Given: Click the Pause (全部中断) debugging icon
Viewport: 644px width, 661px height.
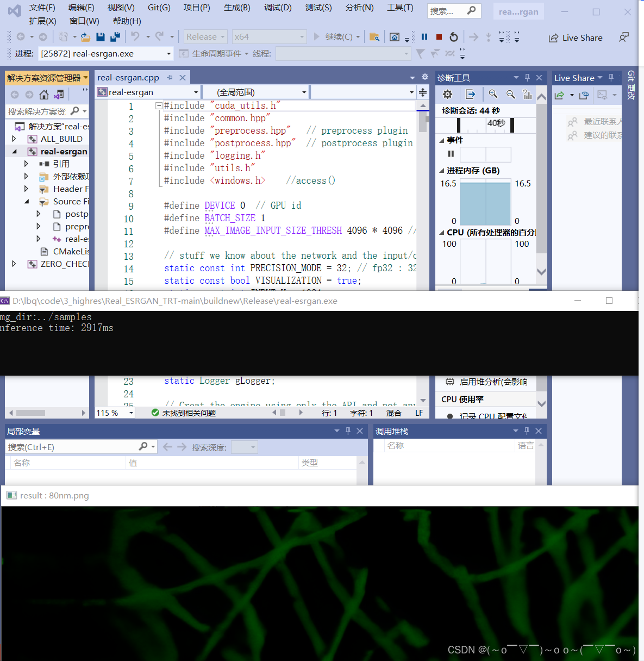Looking at the screenshot, I should [x=423, y=36].
